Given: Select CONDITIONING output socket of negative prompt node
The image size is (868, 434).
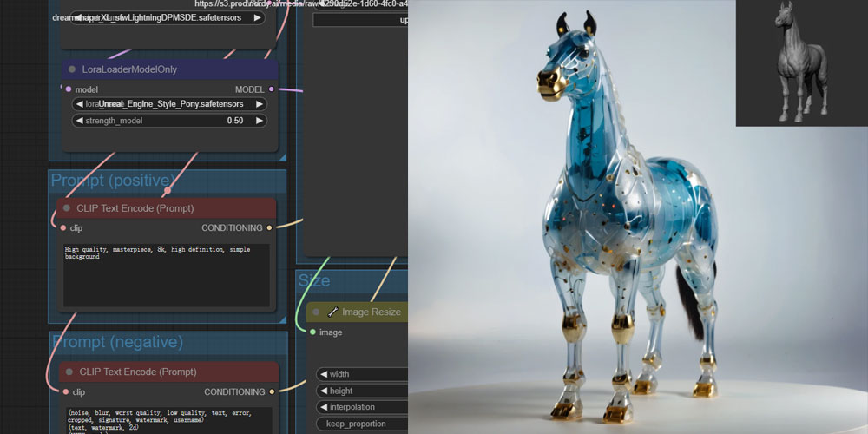Looking at the screenshot, I should (271, 392).
